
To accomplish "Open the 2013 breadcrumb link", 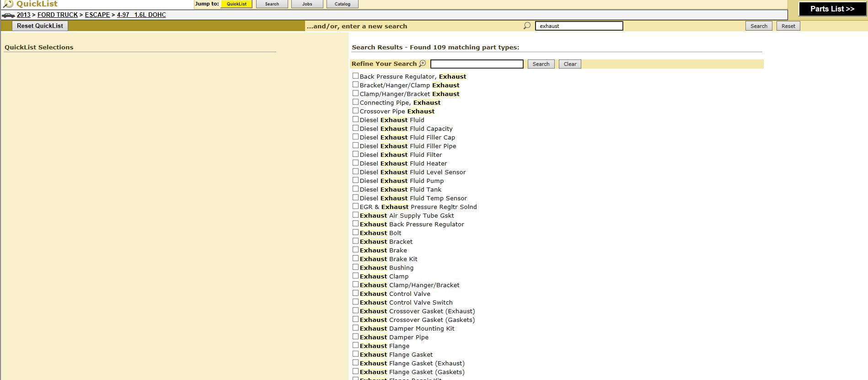I will 24,15.
